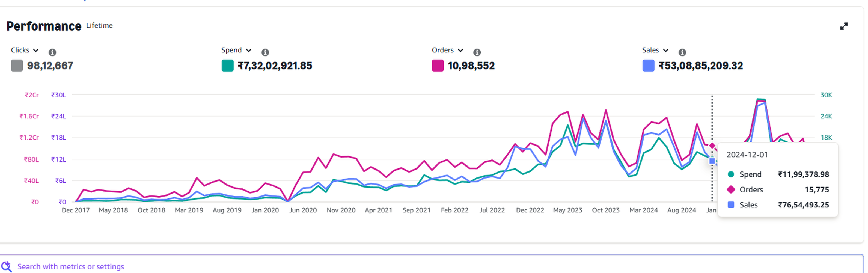Image resolution: width=868 pixels, height=273 pixels.
Task: Click tooltip Spend value ₹11,99,378.98
Action: click(x=803, y=174)
